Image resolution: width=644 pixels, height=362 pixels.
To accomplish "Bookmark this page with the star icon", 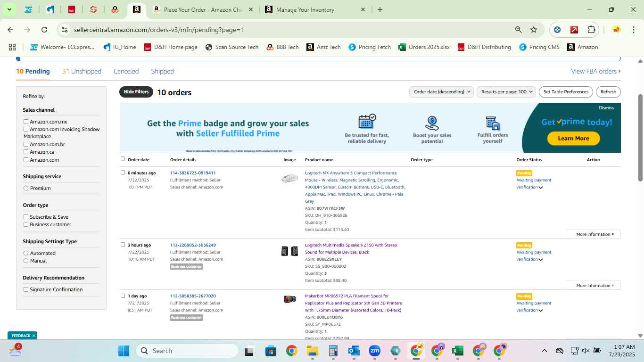I will coord(534,30).
